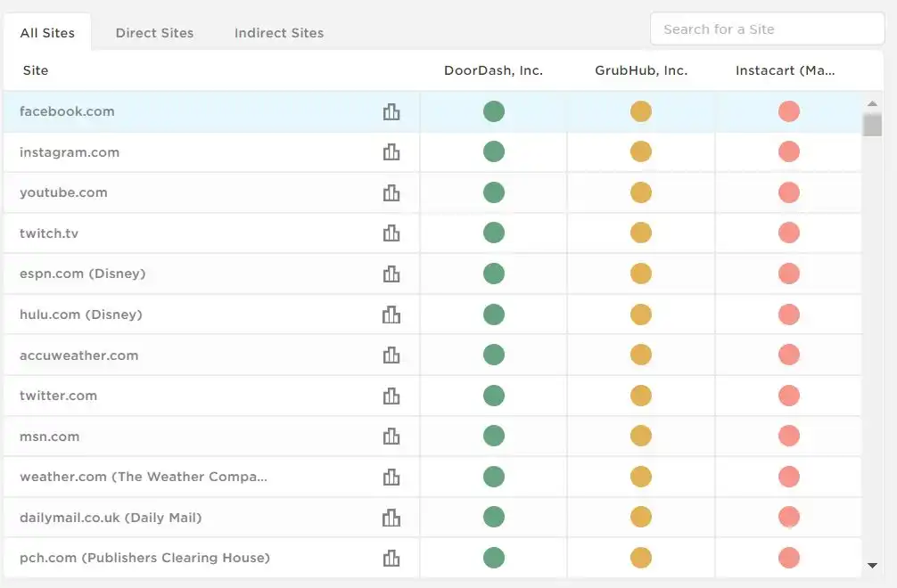Viewport: 897px width, 588px height.
Task: Click red Instacart dot for weather.com
Action: (789, 477)
